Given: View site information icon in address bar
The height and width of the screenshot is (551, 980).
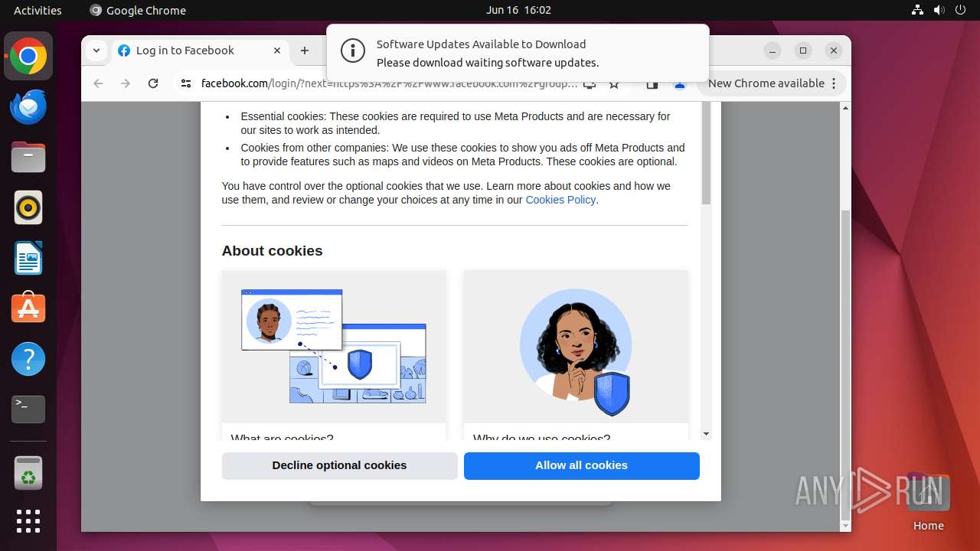Looking at the screenshot, I should pos(186,83).
